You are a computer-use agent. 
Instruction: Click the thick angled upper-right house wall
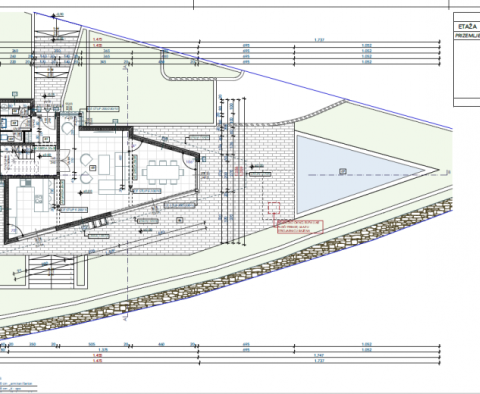(165, 144)
